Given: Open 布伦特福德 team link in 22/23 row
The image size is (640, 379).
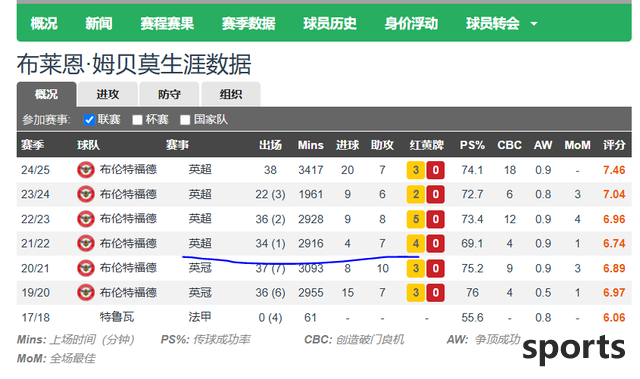Looking at the screenshot, I should tap(128, 219).
